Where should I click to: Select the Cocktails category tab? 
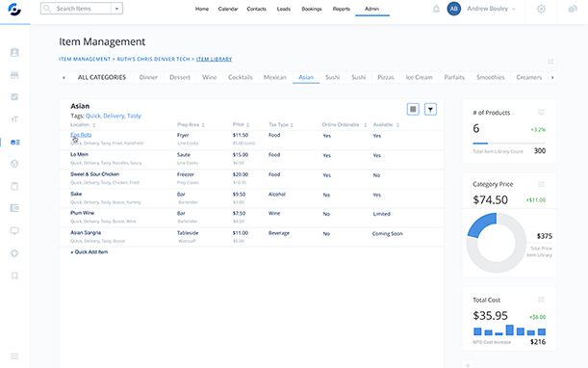[x=241, y=77]
